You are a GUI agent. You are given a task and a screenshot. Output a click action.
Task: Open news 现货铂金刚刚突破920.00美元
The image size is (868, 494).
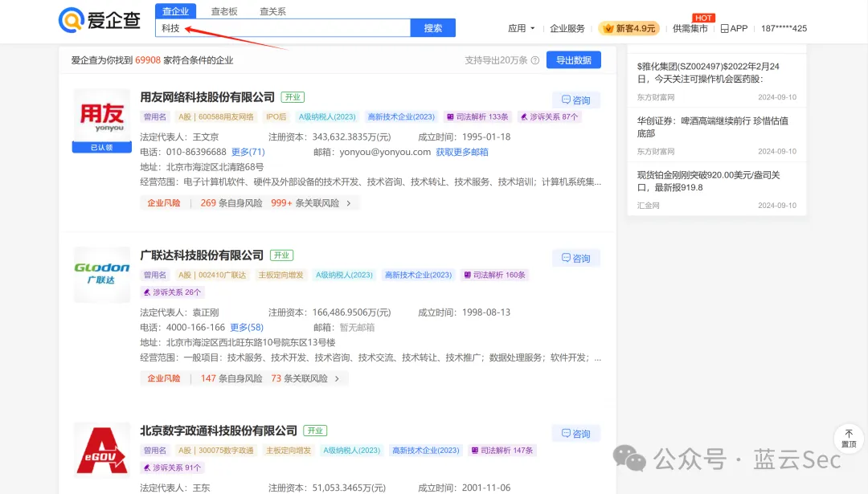tap(709, 181)
